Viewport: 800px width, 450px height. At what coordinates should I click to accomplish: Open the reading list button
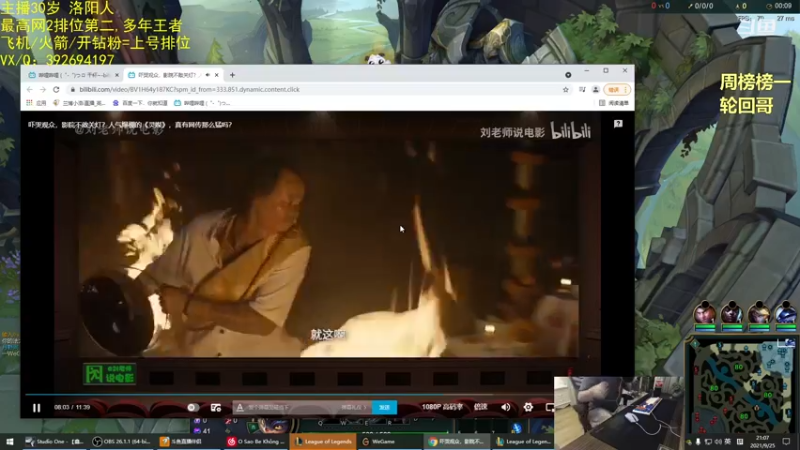tap(613, 103)
